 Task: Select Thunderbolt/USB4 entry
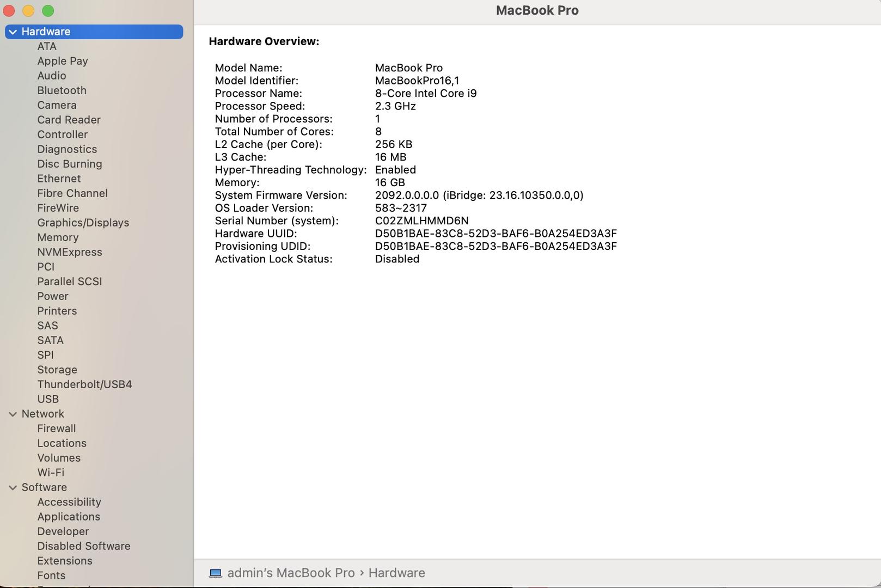tap(84, 384)
